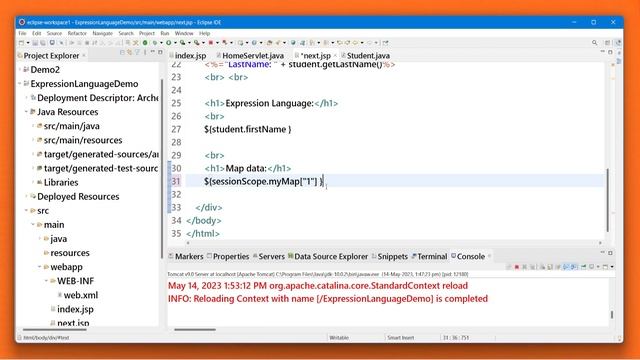640x360 pixels.
Task: Click the red Stop icon in main toolbar
Action: [x=211, y=42]
